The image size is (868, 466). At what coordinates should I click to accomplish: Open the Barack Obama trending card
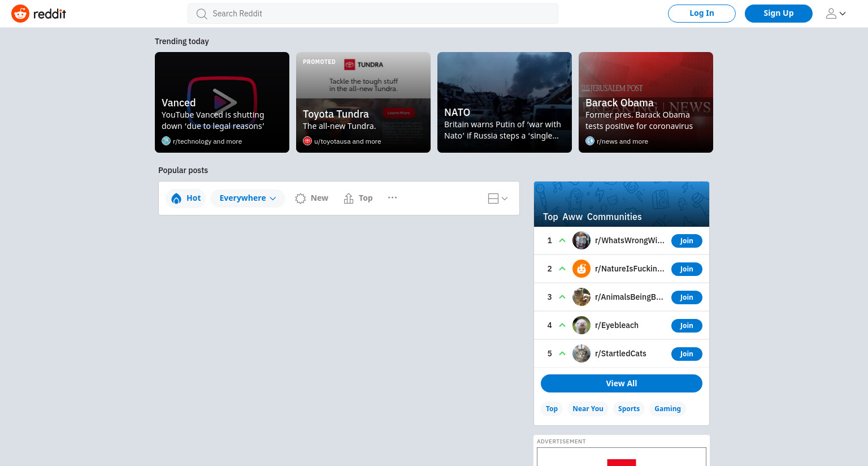tap(646, 102)
